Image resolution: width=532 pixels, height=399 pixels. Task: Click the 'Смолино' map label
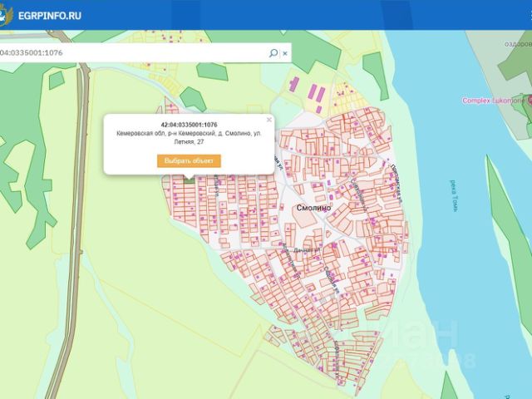313,208
